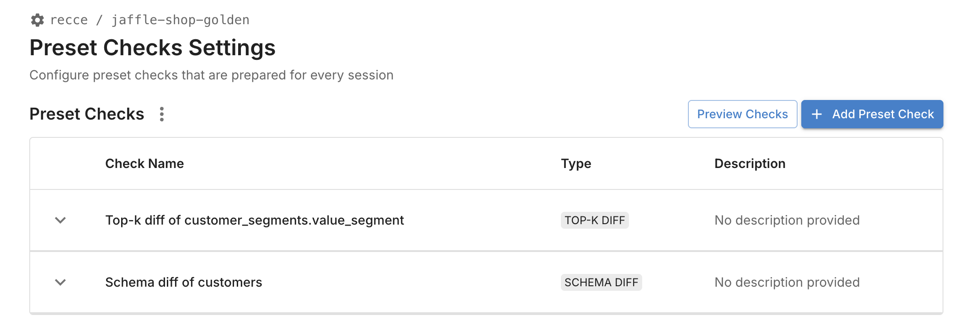Expand the Schema diff of customers row
Image resolution: width=980 pixels, height=336 pixels.
point(60,283)
